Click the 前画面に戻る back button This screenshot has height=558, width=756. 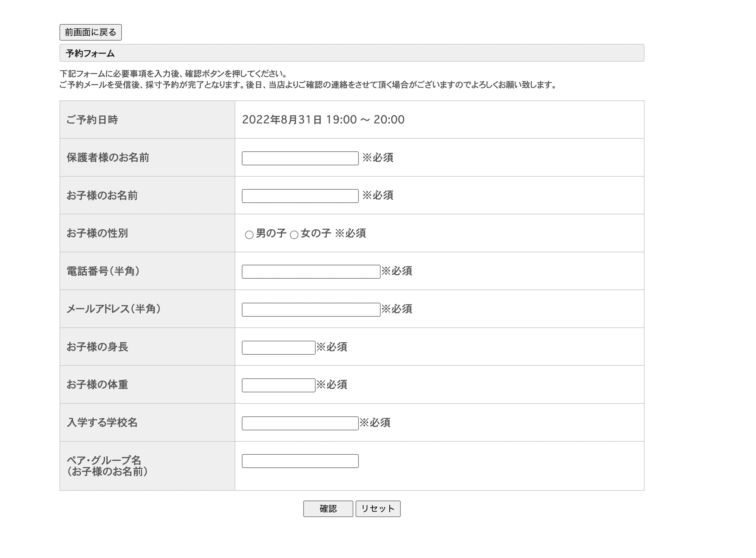point(91,32)
